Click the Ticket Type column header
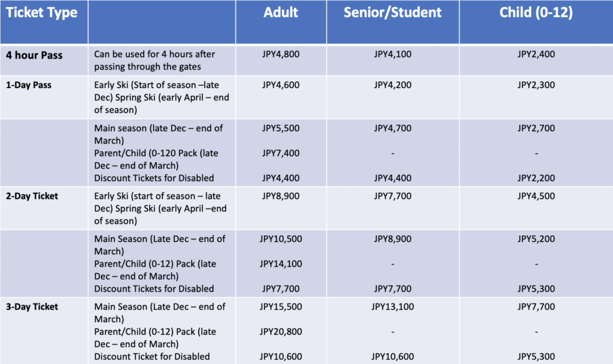The width and height of the screenshot is (613, 364). coord(42,13)
